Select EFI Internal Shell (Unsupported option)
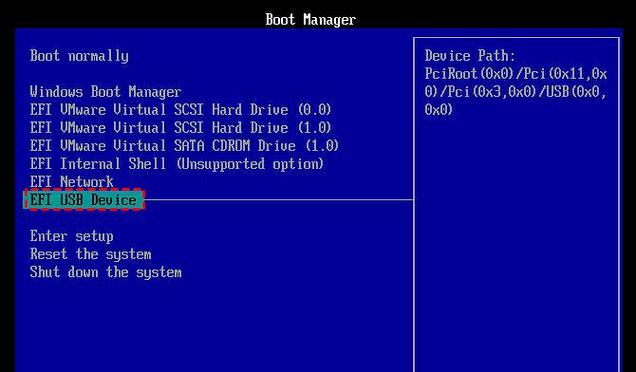The image size is (636, 372). (177, 164)
